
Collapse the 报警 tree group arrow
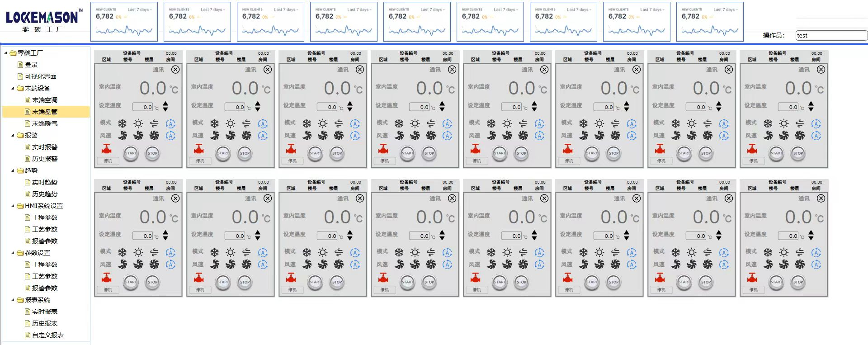[x=13, y=135]
